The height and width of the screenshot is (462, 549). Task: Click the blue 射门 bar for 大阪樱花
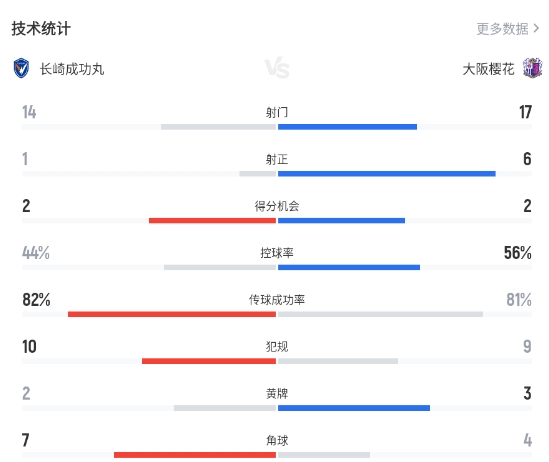(347, 127)
